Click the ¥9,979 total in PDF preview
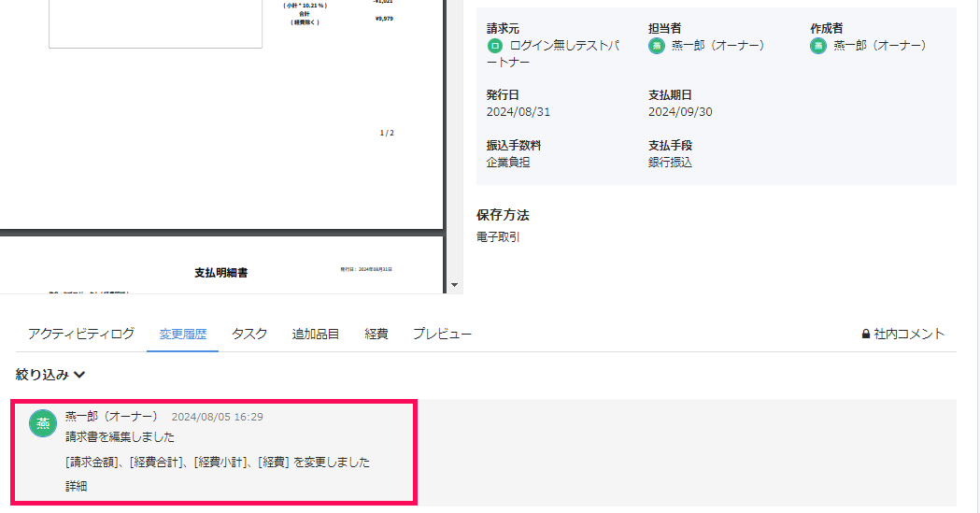 (x=384, y=19)
